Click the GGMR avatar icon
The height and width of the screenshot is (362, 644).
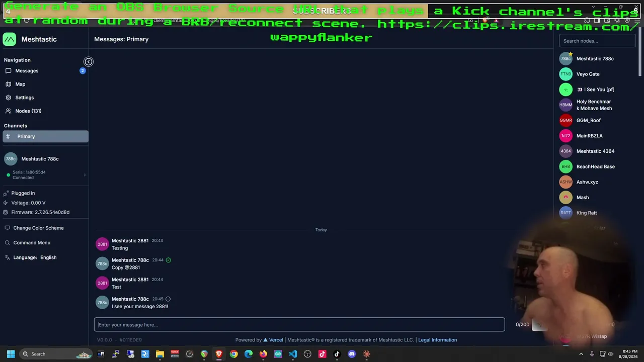566,121
